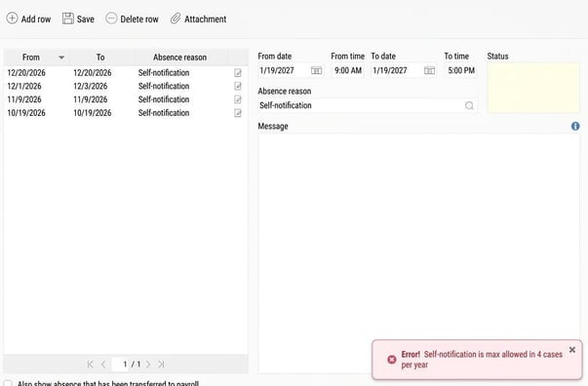Screen dimensions: 588x386
Task: Click Self-notification in the 12/20/2026 row
Action: [x=164, y=73]
